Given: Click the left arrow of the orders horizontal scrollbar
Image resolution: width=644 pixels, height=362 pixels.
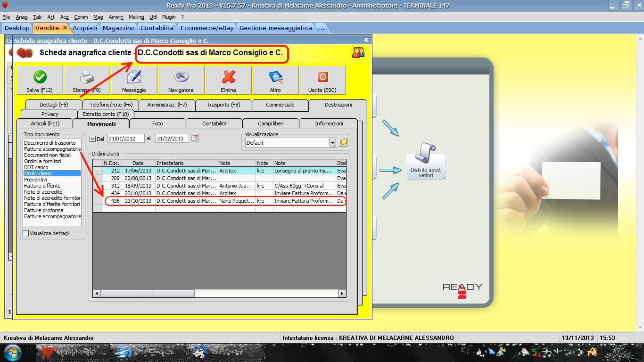Looking at the screenshot, I should (97, 293).
